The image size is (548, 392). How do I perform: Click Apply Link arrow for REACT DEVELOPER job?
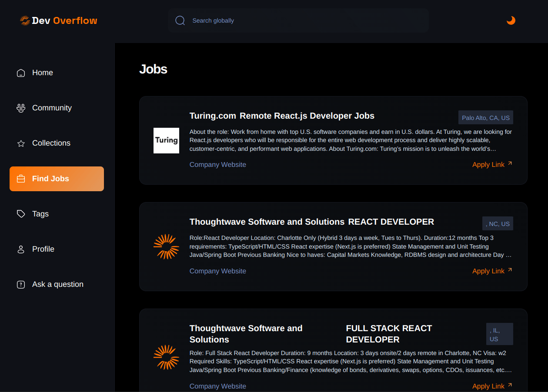[510, 270]
